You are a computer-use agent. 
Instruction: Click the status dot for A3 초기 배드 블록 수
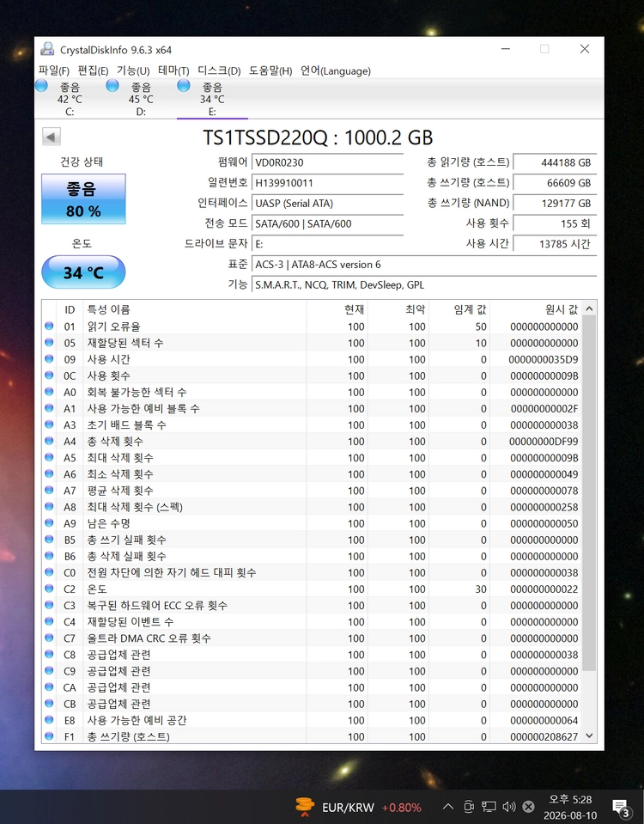[x=50, y=424]
